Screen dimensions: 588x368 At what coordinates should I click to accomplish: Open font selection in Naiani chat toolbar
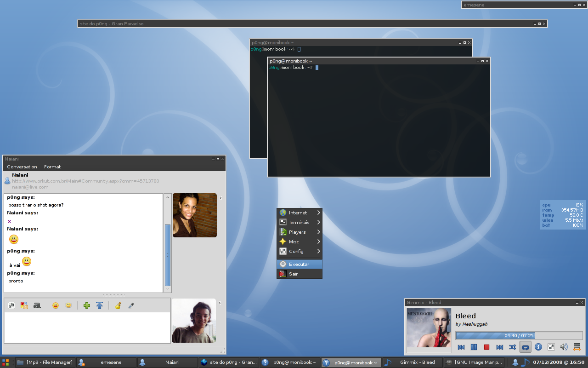(x=11, y=305)
